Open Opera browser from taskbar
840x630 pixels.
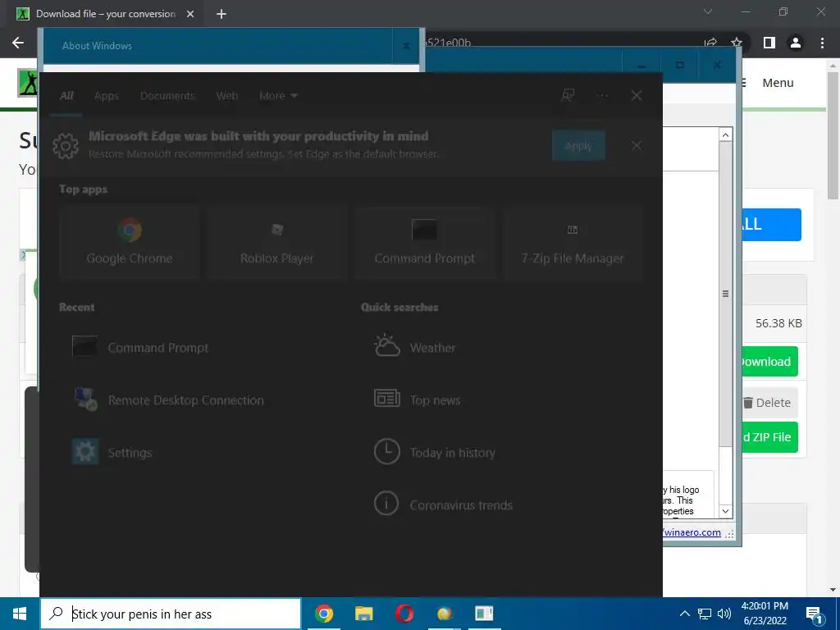tap(404, 614)
